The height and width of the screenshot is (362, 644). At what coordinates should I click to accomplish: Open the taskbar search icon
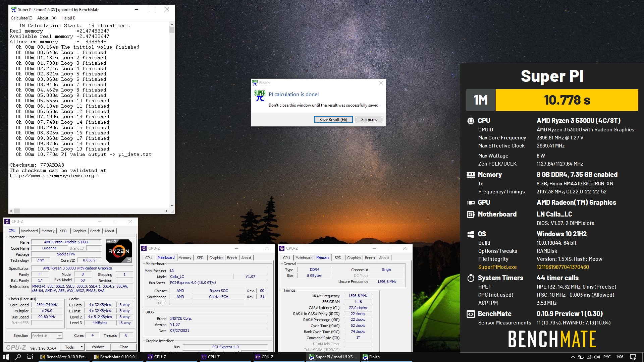18,357
